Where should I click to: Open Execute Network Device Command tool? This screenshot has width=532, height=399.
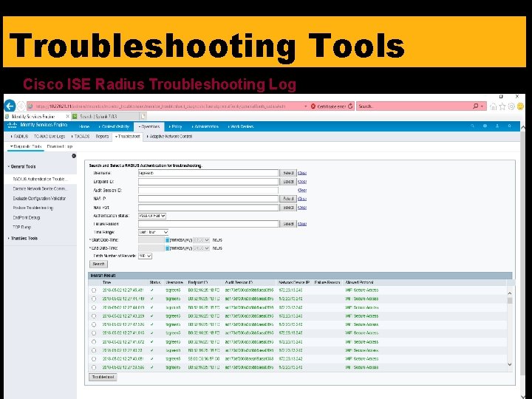[x=40, y=188]
